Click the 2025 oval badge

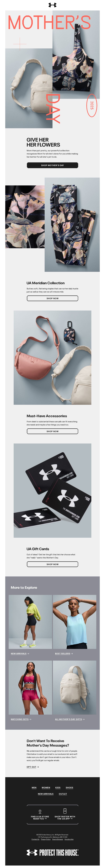click(91, 105)
